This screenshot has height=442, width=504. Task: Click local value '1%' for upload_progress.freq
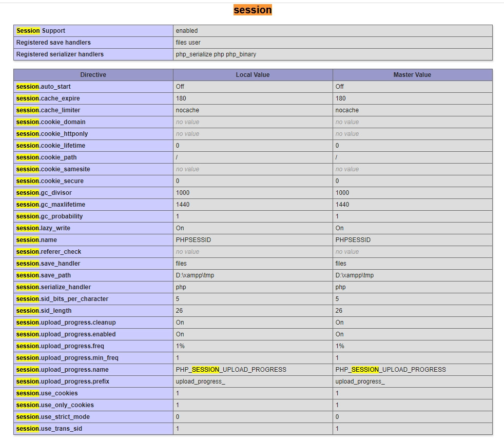[x=180, y=346]
